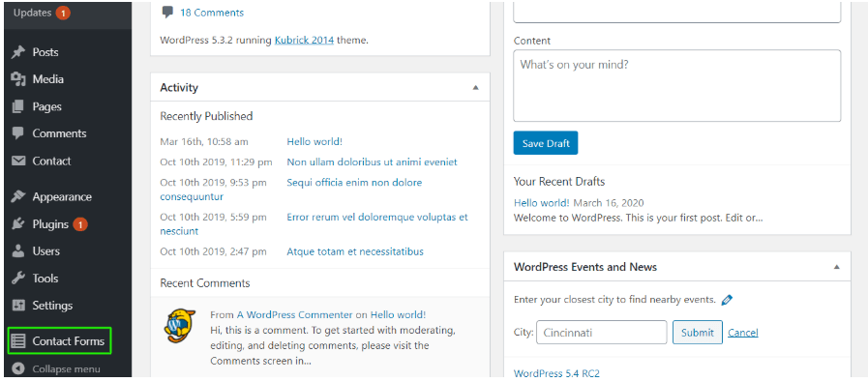The width and height of the screenshot is (868, 382).
Task: Click the Updates notification badge
Action: 63,13
